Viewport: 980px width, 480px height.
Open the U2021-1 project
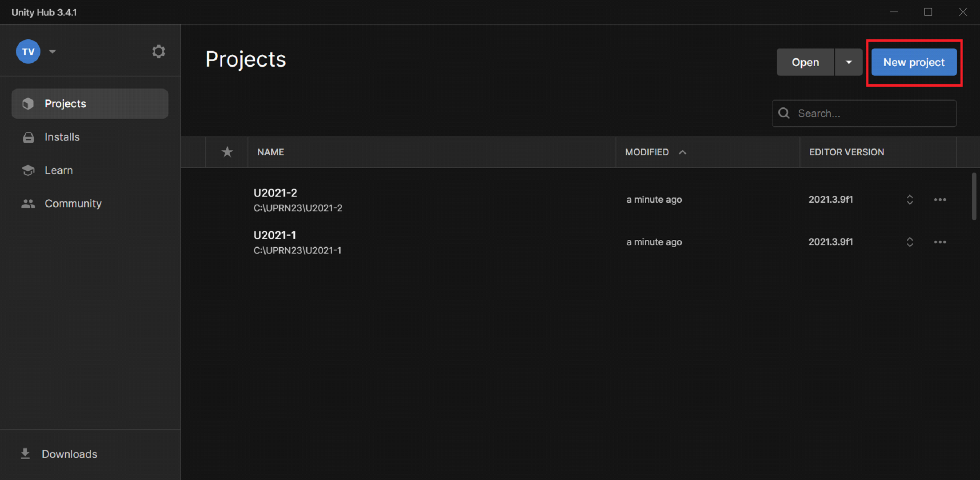click(275, 235)
